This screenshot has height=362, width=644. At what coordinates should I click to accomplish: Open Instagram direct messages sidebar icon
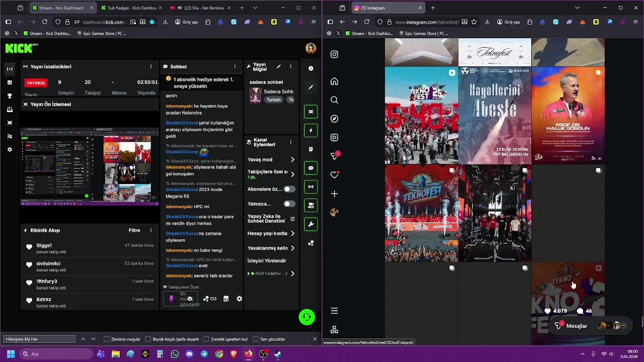pos(334,156)
